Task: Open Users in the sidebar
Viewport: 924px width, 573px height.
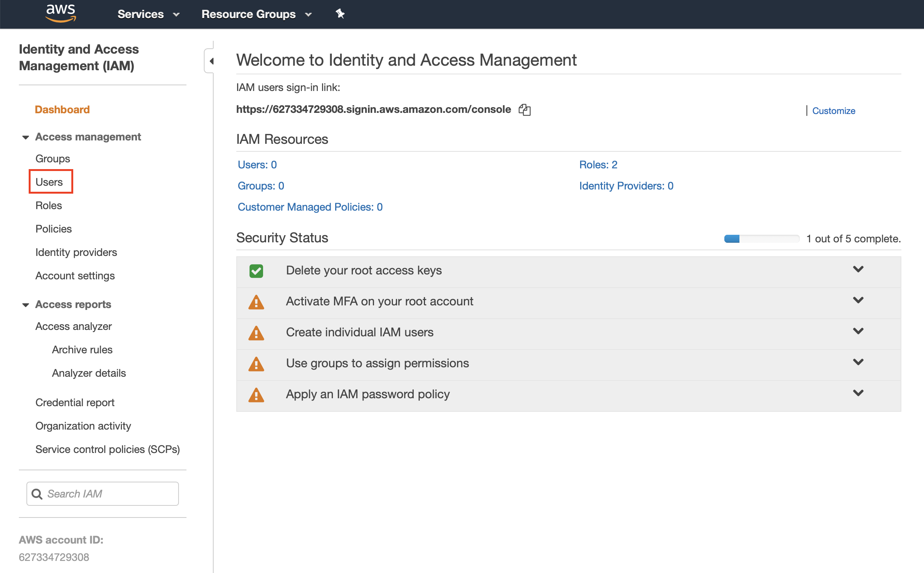Action: [49, 182]
